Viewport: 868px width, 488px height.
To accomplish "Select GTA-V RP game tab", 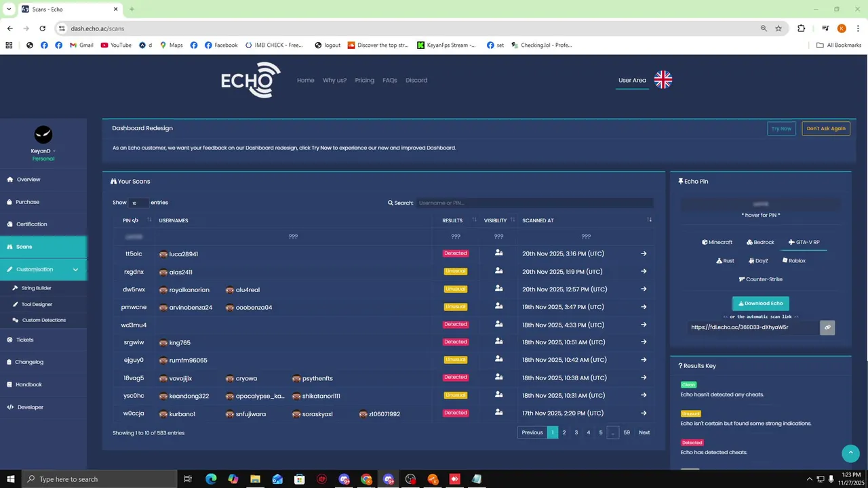I will 804,242.
